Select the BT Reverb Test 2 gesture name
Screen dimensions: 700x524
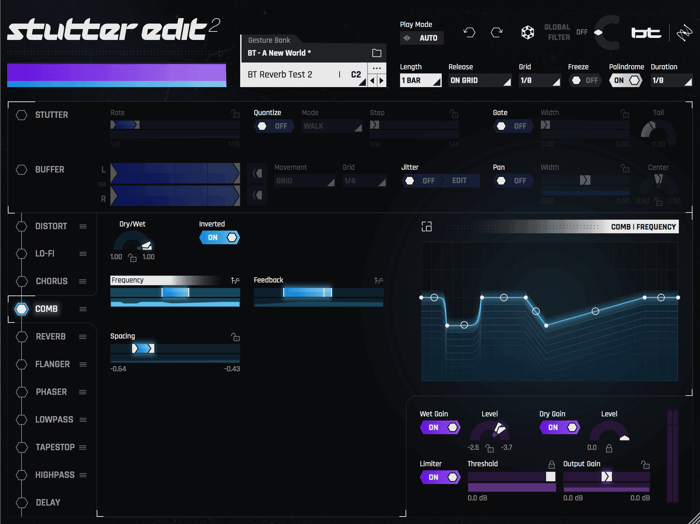[280, 75]
